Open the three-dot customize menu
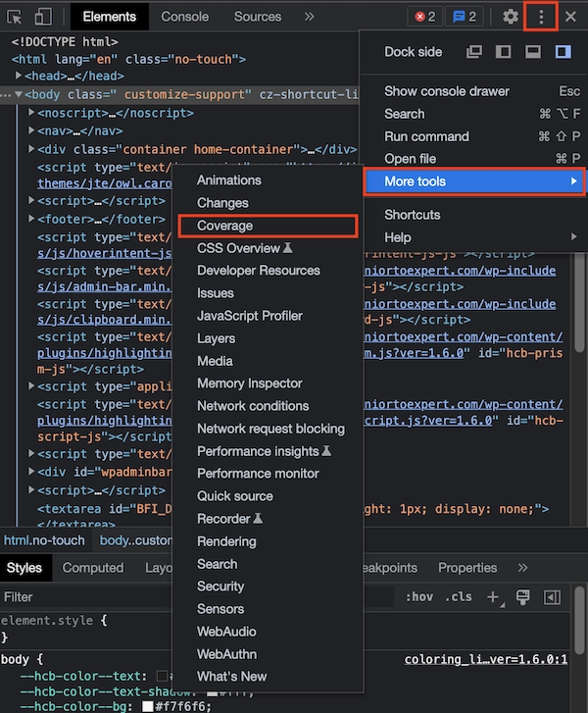The width and height of the screenshot is (588, 713). [541, 17]
